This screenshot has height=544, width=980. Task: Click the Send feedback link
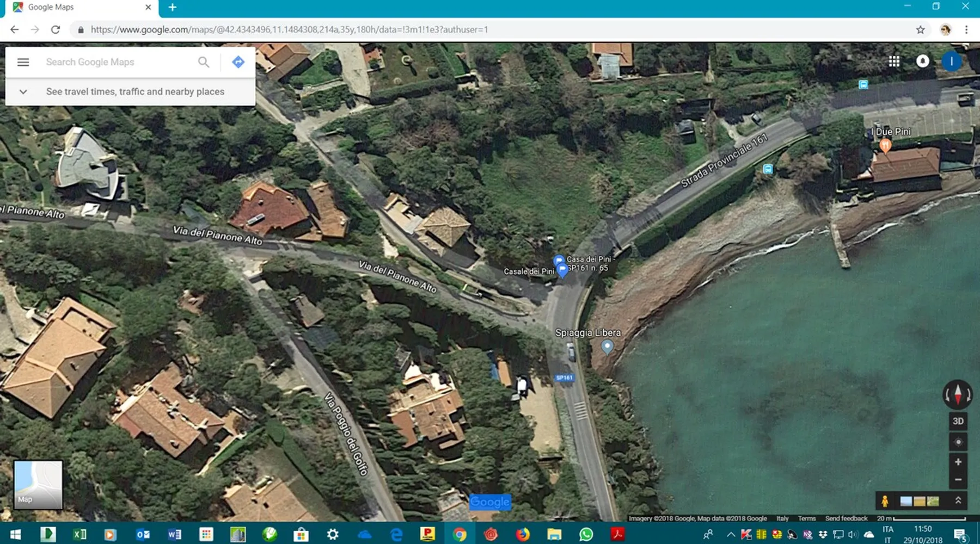coord(846,518)
